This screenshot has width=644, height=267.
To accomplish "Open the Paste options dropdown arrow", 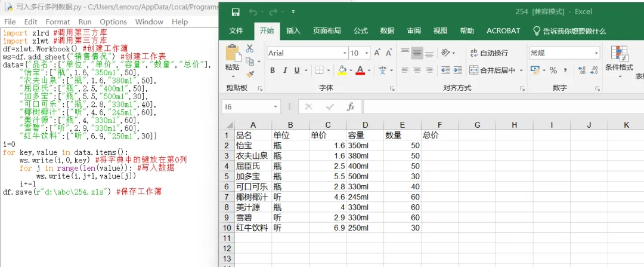I will [233, 76].
